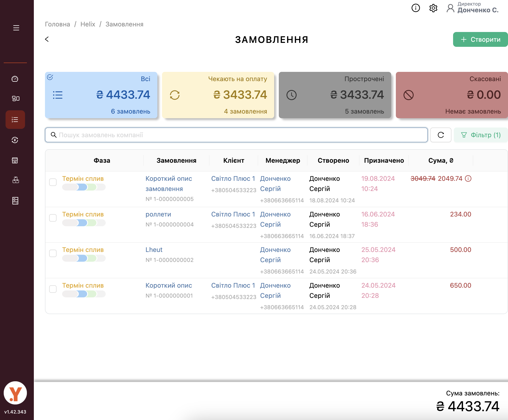
Task: Open the Фільтр (1) filter panel
Action: (x=480, y=135)
